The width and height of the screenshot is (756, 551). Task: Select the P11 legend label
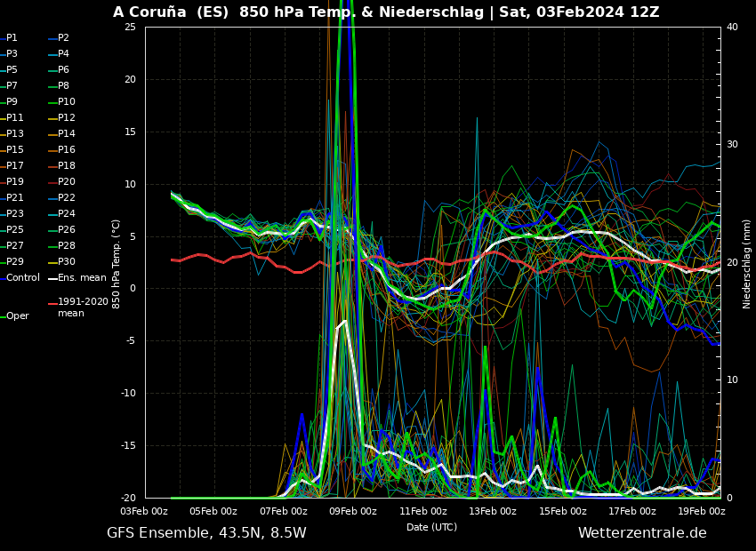(x=15, y=117)
